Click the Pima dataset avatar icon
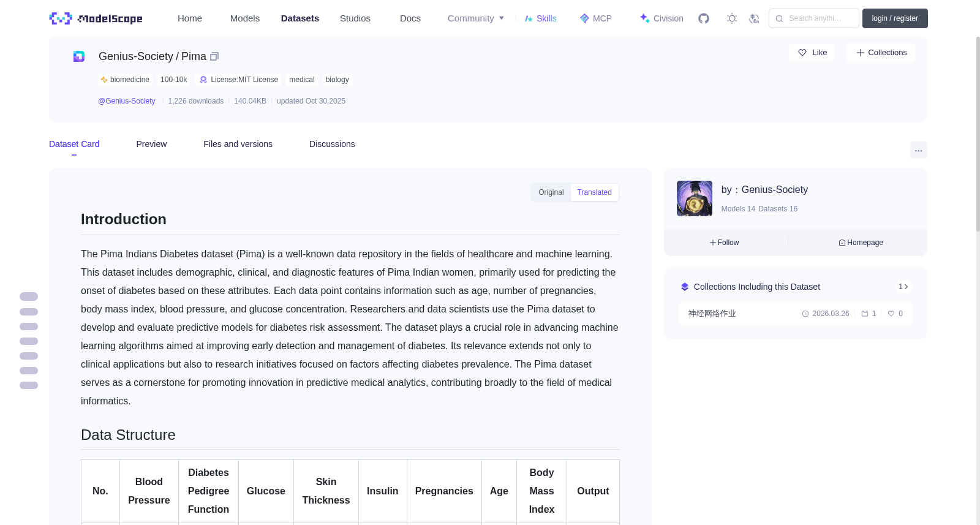Image resolution: width=980 pixels, height=525 pixels. [x=79, y=56]
